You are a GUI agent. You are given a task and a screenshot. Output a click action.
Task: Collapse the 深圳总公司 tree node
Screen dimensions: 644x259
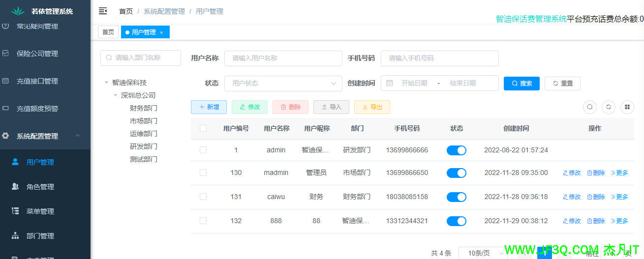[x=116, y=95]
